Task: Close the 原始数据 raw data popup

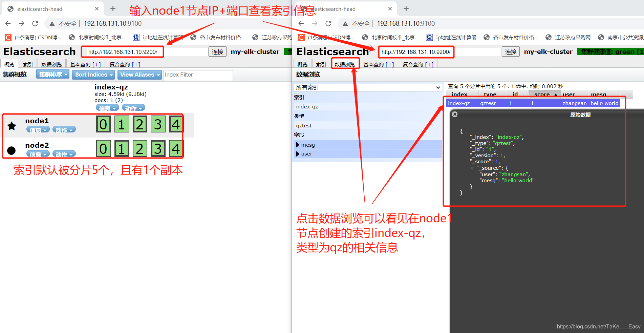Action: coord(455,115)
